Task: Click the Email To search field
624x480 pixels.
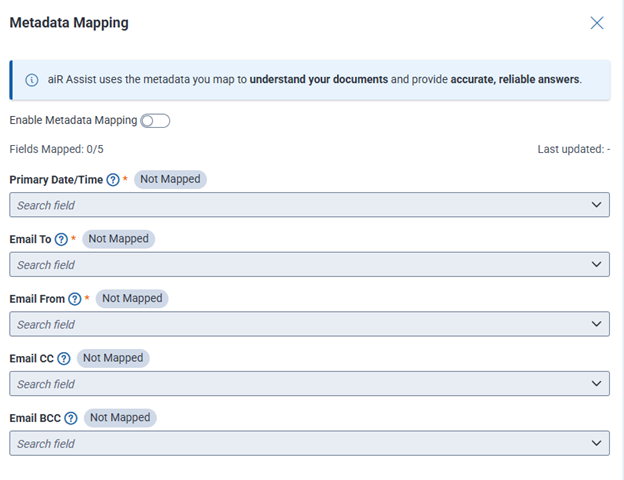Action: pyautogui.click(x=309, y=265)
